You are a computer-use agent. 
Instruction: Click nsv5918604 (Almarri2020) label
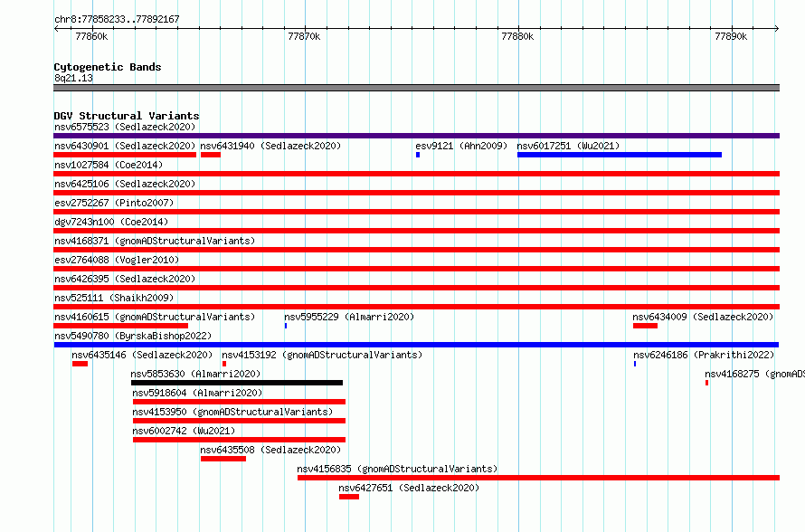[x=197, y=393]
